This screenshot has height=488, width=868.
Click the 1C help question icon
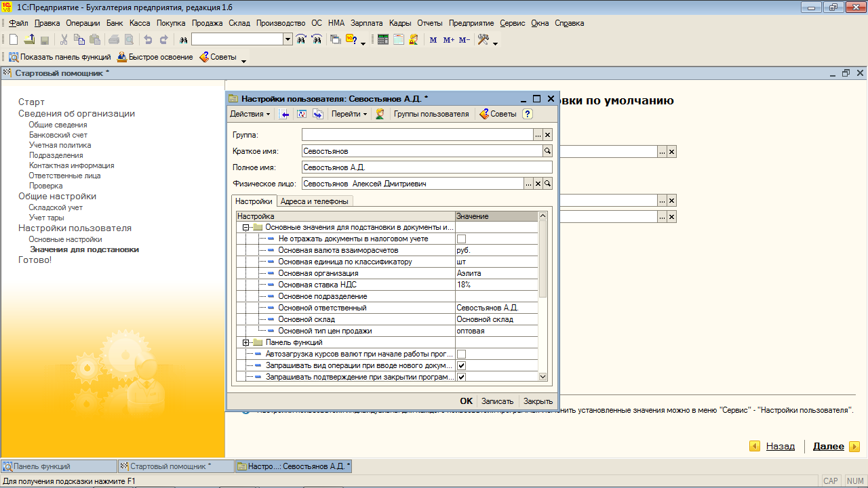coord(351,40)
